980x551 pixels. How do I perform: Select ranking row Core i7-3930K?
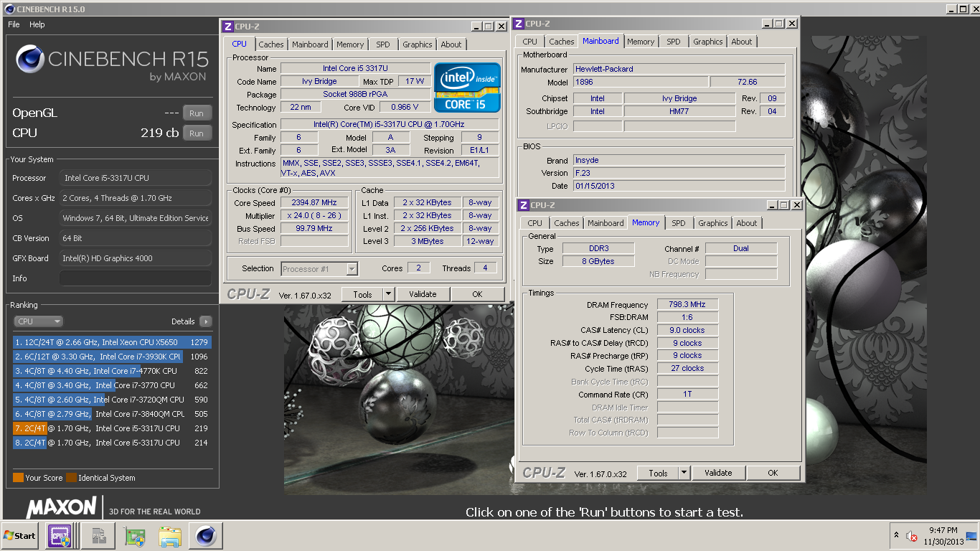(x=112, y=357)
